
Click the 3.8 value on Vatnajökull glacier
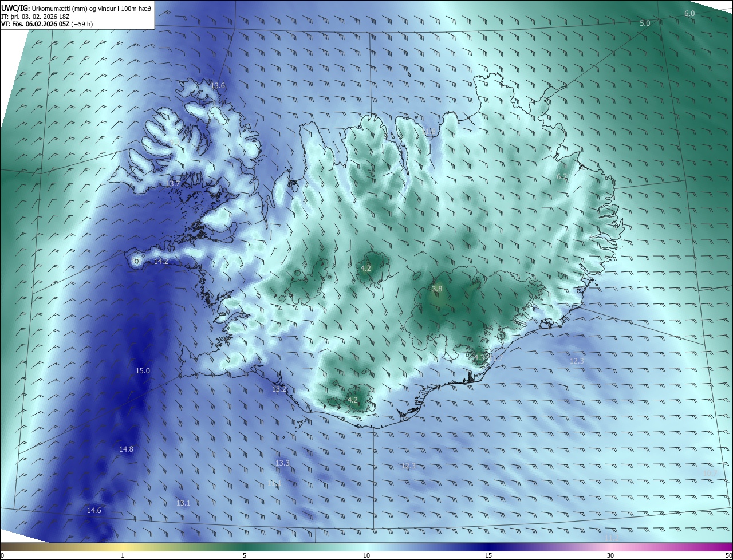437,289
